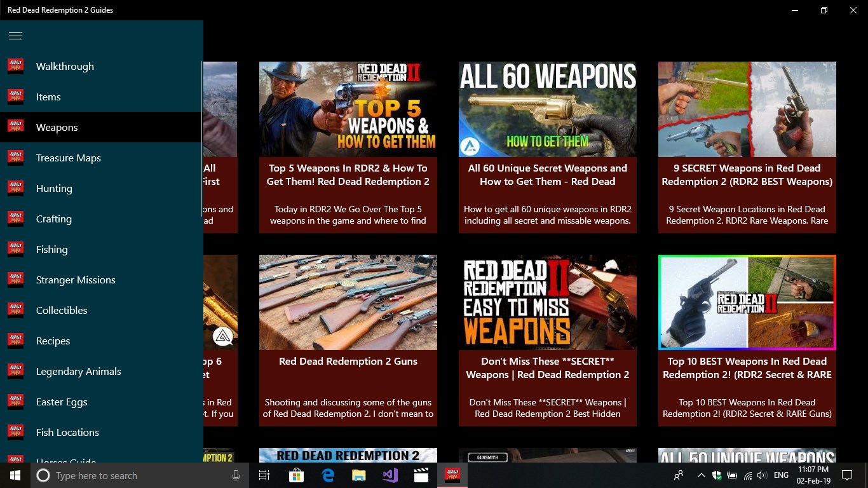Click the sidebar vertical scrollbar

pos(201,140)
